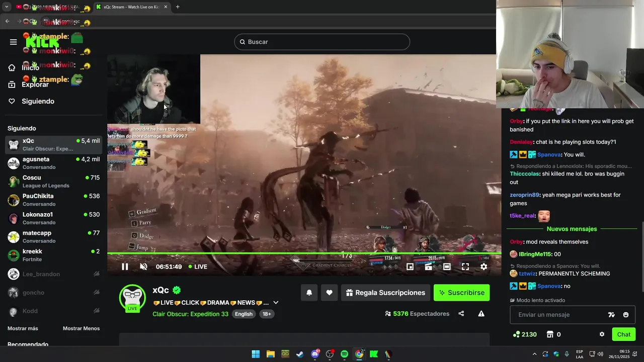Click the English language tag
Screen dimensions: 644x362
[244, 314]
